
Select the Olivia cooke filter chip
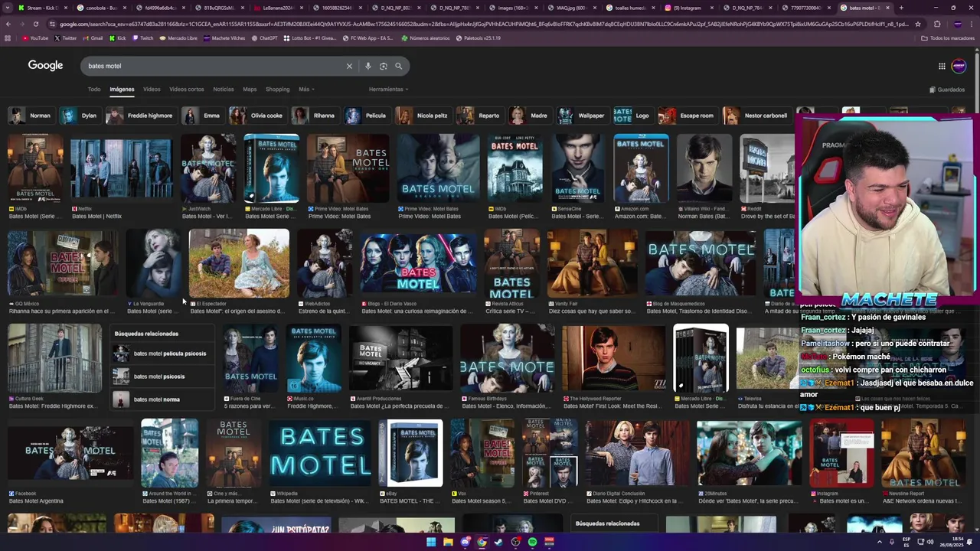pyautogui.click(x=257, y=116)
